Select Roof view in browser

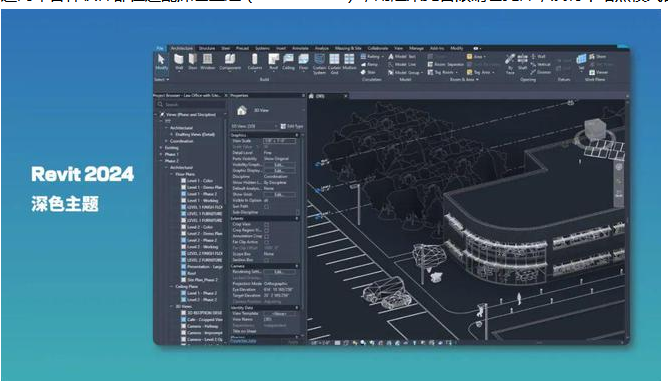(x=192, y=273)
